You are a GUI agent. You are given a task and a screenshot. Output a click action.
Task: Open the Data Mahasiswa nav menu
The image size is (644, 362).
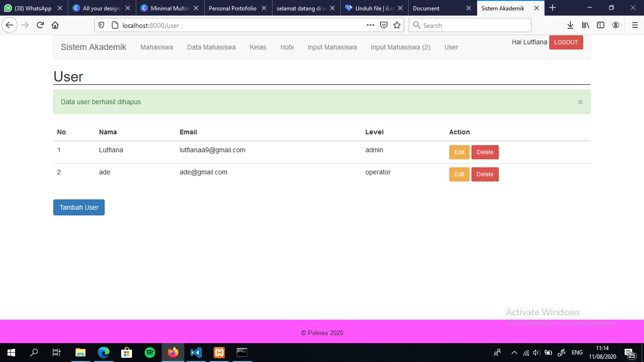[211, 47]
